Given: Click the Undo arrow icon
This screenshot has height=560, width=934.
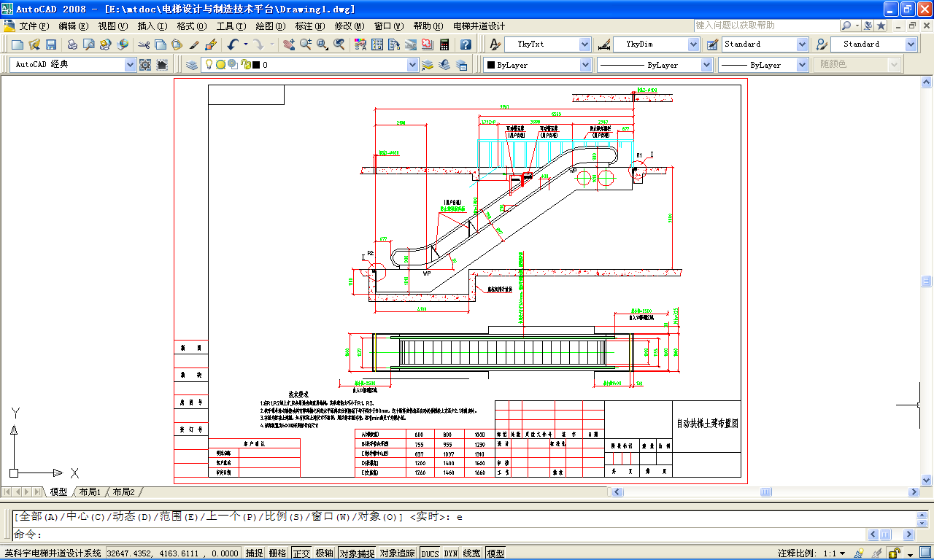Looking at the screenshot, I should [232, 44].
